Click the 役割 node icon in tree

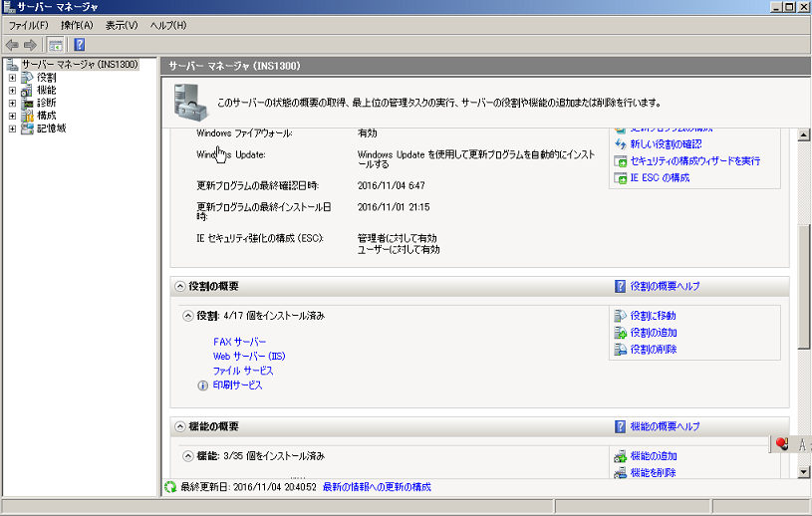click(x=28, y=78)
